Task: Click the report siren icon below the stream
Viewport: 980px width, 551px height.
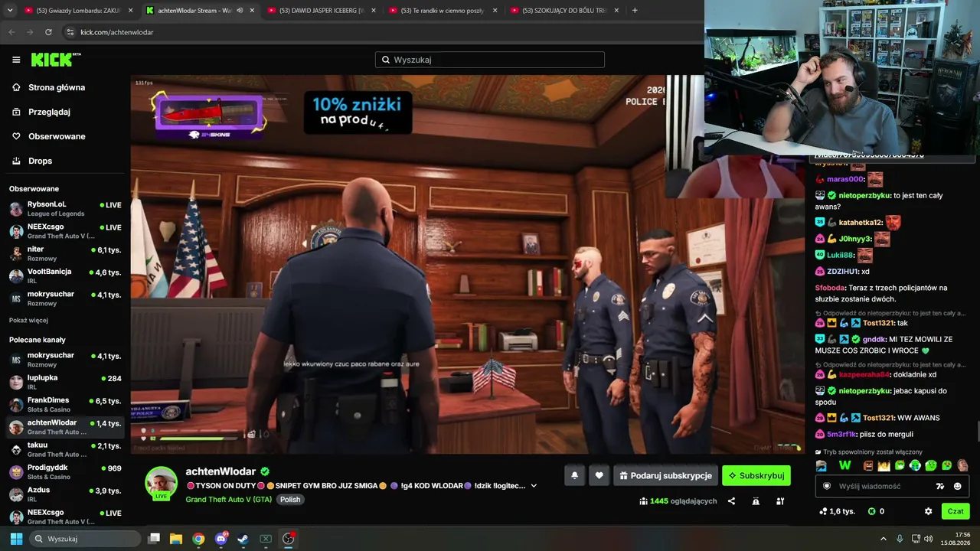Action: (756, 501)
